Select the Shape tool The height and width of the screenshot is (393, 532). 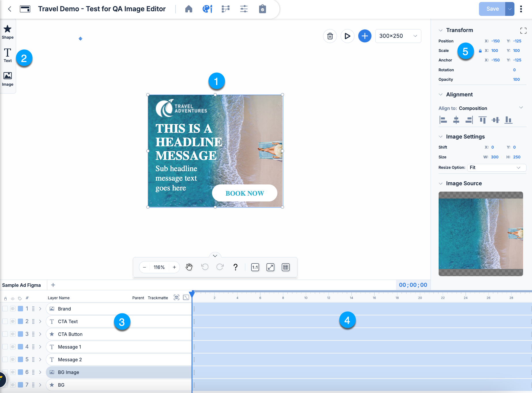(7, 32)
